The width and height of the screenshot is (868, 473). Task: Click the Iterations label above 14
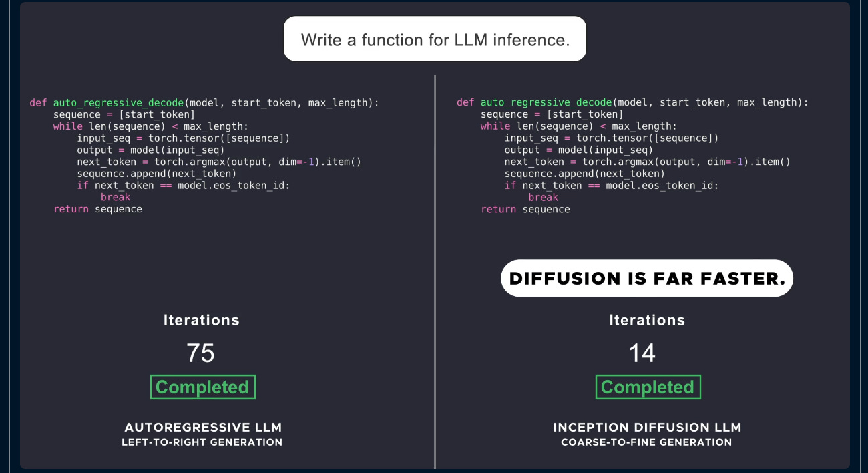pos(647,320)
